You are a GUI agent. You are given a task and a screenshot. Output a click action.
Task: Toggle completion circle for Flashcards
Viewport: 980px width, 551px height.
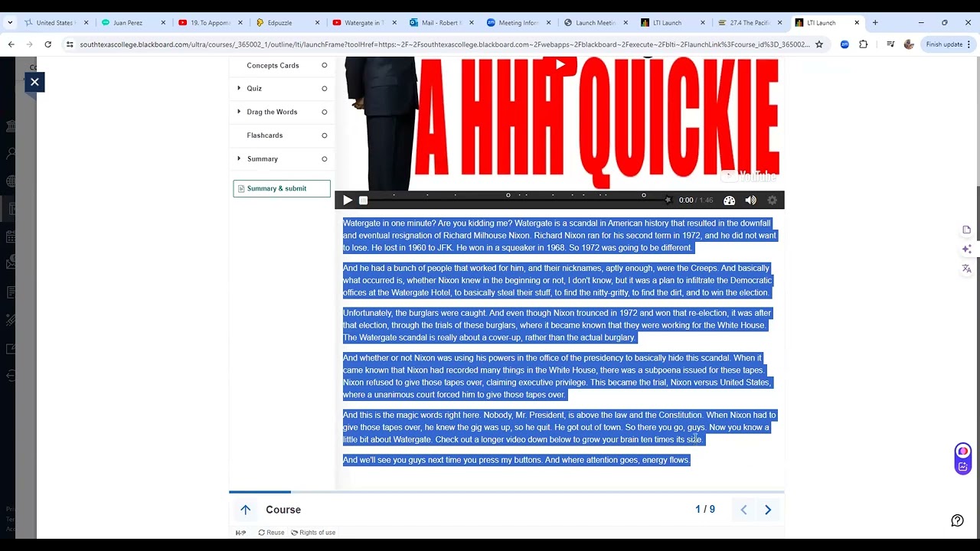pos(324,135)
